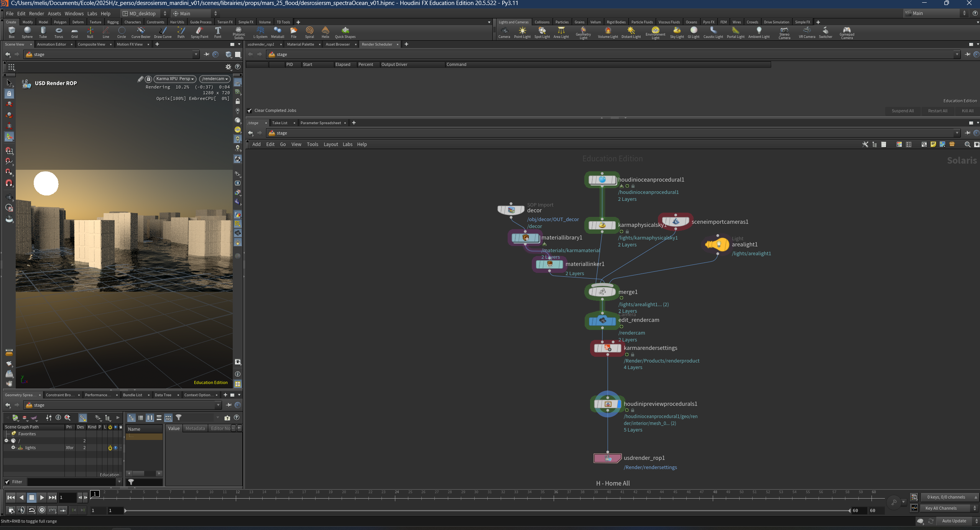Create a Stereo Camera
The image size is (980, 530).
tap(784, 33)
